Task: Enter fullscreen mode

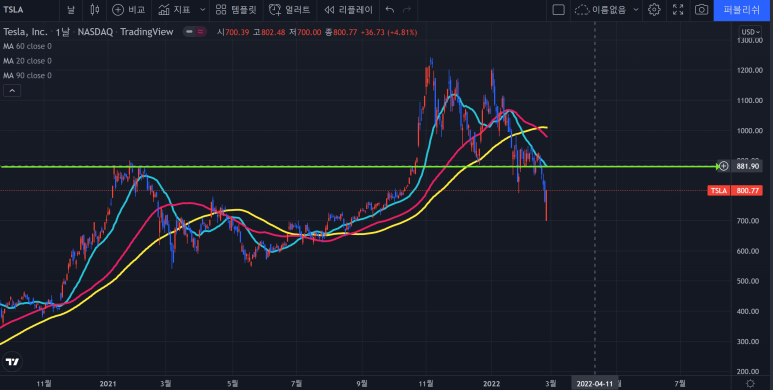Action: coord(678,10)
